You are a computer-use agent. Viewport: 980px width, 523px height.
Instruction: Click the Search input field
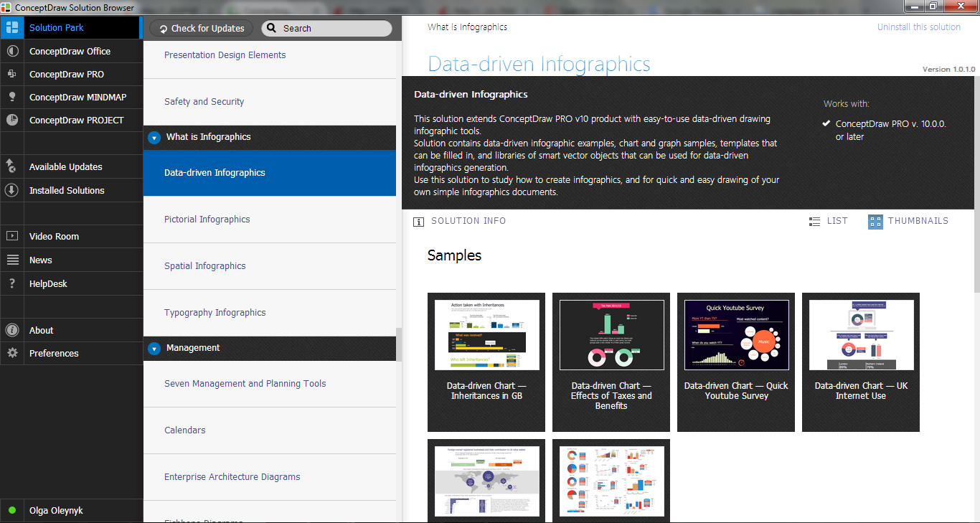pos(334,29)
